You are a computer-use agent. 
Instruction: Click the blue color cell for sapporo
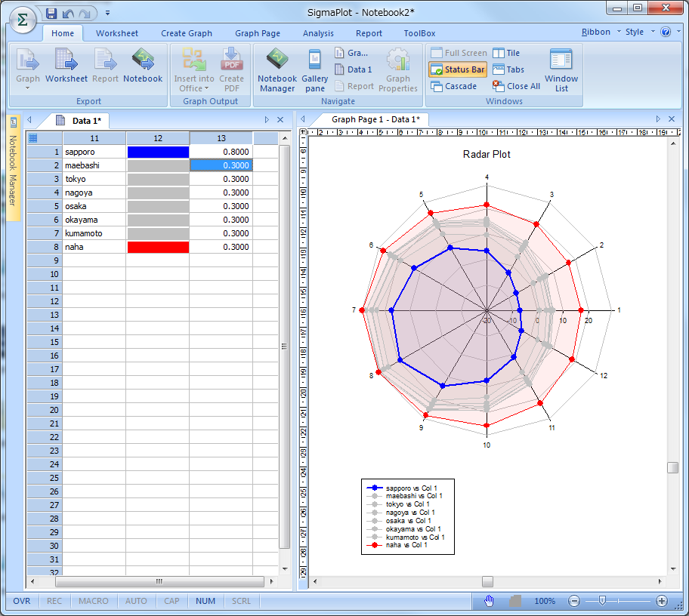(x=158, y=152)
